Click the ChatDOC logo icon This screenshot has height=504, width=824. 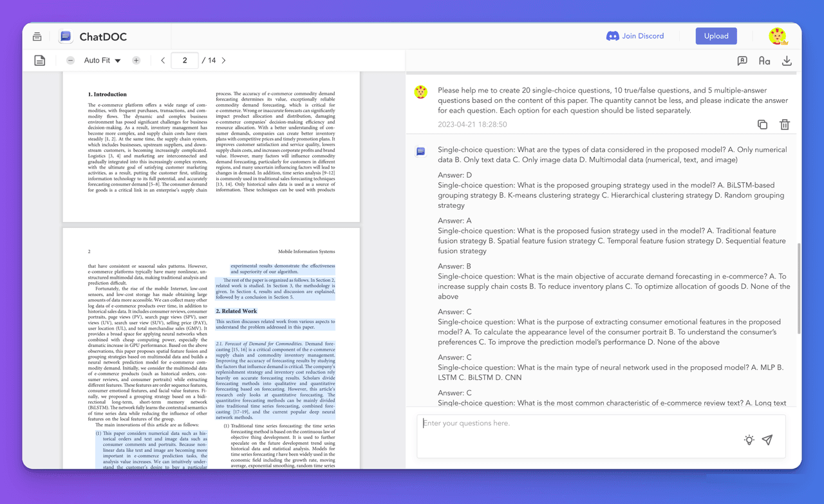coord(66,37)
